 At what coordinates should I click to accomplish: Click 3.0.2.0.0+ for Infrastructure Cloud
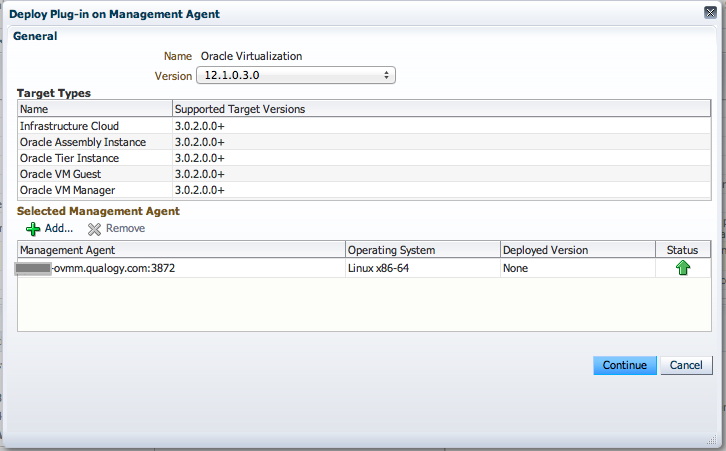pos(200,126)
